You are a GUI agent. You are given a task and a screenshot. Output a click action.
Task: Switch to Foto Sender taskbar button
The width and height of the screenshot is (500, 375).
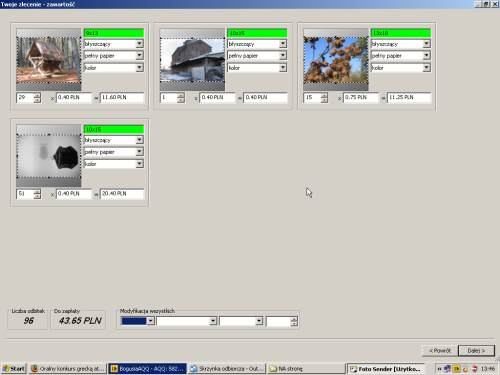386,369
